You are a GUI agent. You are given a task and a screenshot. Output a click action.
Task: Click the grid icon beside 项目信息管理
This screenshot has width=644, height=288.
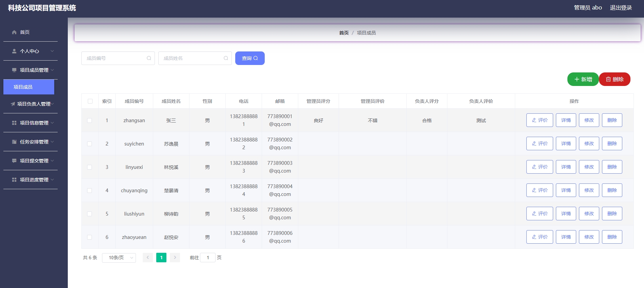click(x=14, y=123)
